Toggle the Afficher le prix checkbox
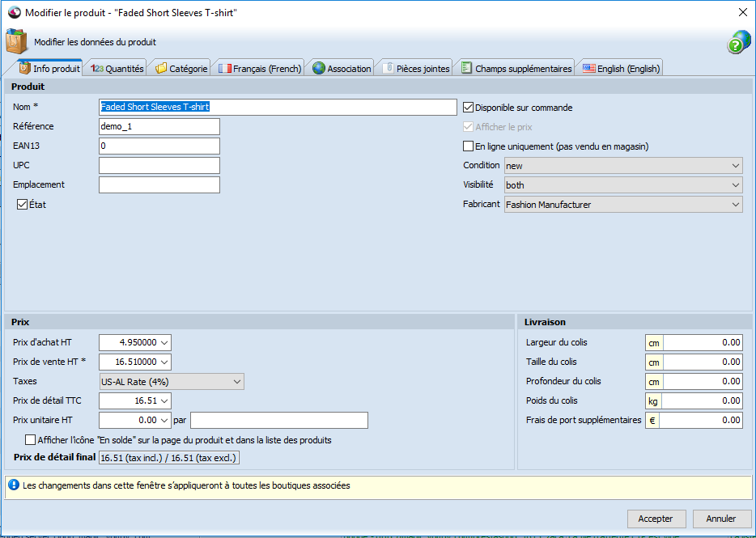 click(x=468, y=127)
